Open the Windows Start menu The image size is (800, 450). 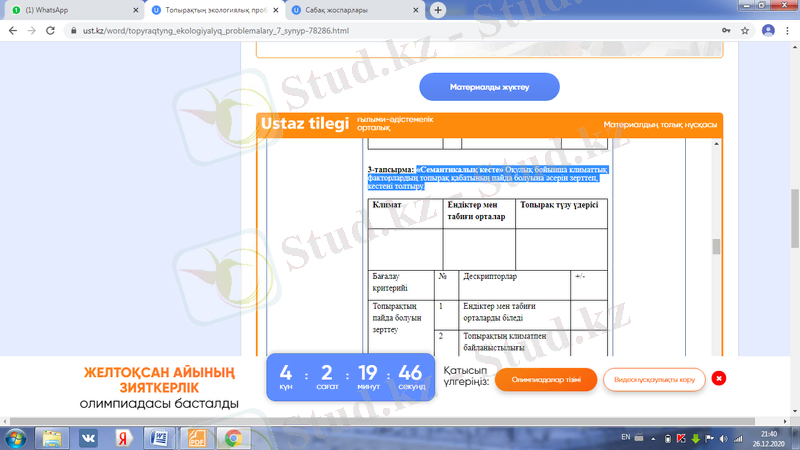coord(14,437)
